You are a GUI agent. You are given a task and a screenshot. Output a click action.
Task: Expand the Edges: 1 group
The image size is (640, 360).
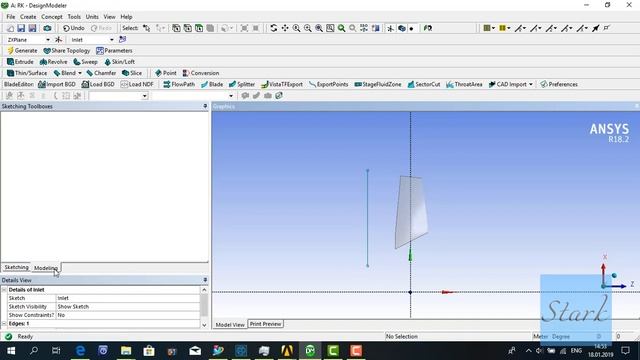click(4, 323)
